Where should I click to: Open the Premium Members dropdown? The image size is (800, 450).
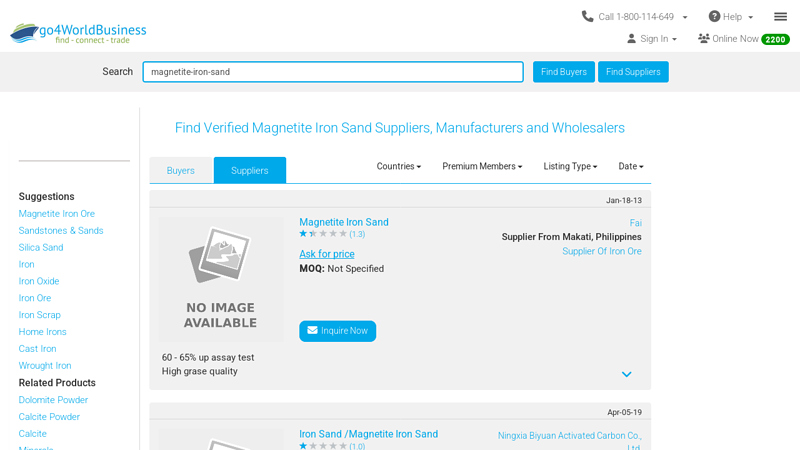[x=482, y=167]
